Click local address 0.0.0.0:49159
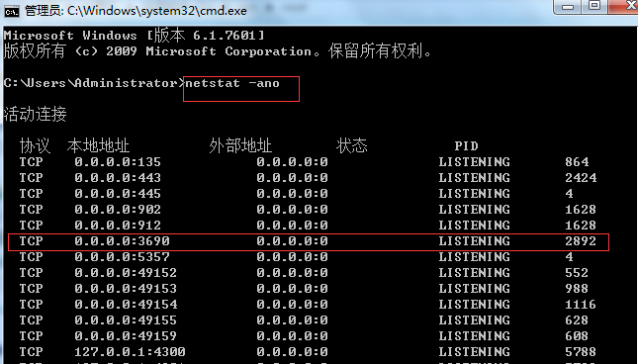Screen dimensions: 638x364 point(126,336)
